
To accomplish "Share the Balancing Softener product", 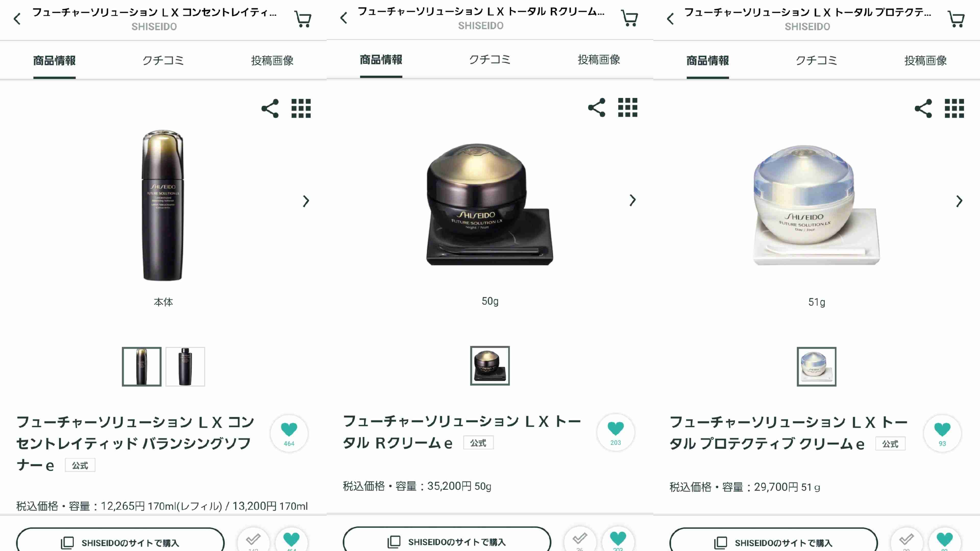I will point(270,109).
